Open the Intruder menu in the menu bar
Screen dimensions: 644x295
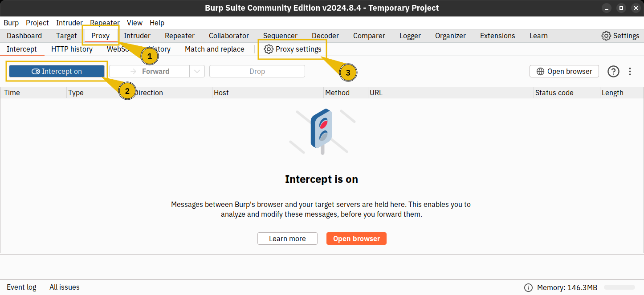69,23
